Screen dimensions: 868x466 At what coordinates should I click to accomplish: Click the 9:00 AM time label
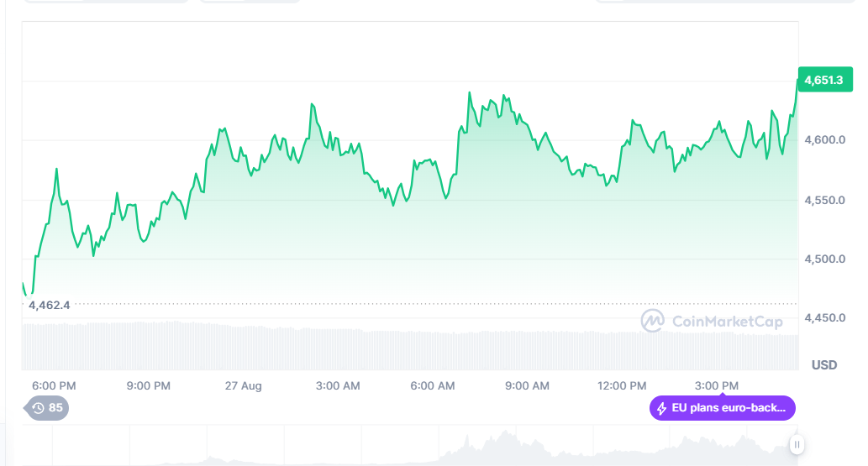coord(527,385)
